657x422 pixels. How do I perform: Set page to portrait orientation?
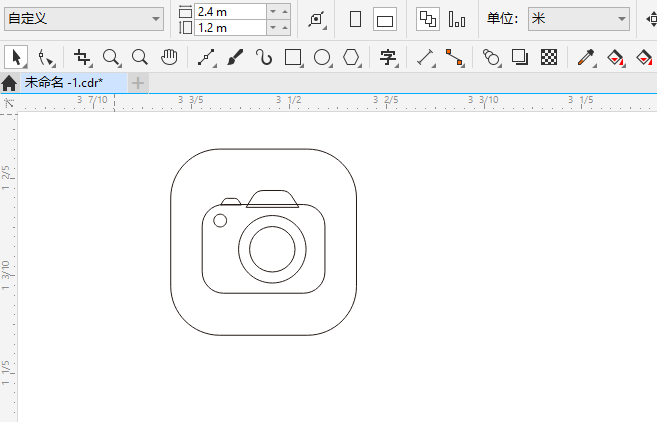point(355,19)
